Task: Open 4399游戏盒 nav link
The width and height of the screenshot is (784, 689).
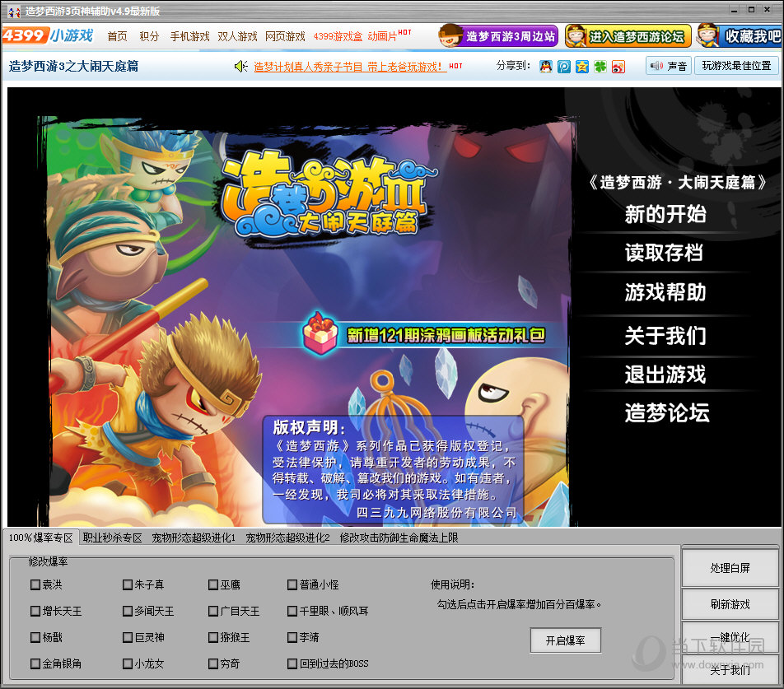Action: [338, 36]
